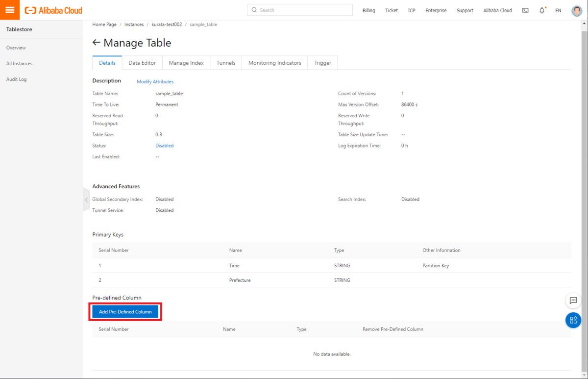Collapse the left sidebar handle
Viewport: 588px width, 379px height.
point(86,200)
